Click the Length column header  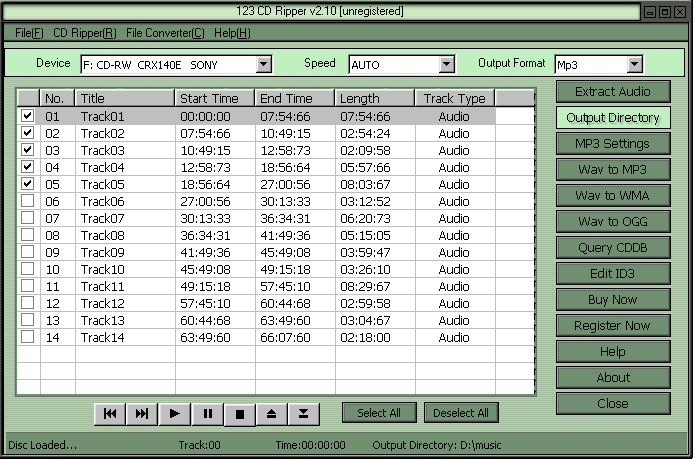pos(375,98)
